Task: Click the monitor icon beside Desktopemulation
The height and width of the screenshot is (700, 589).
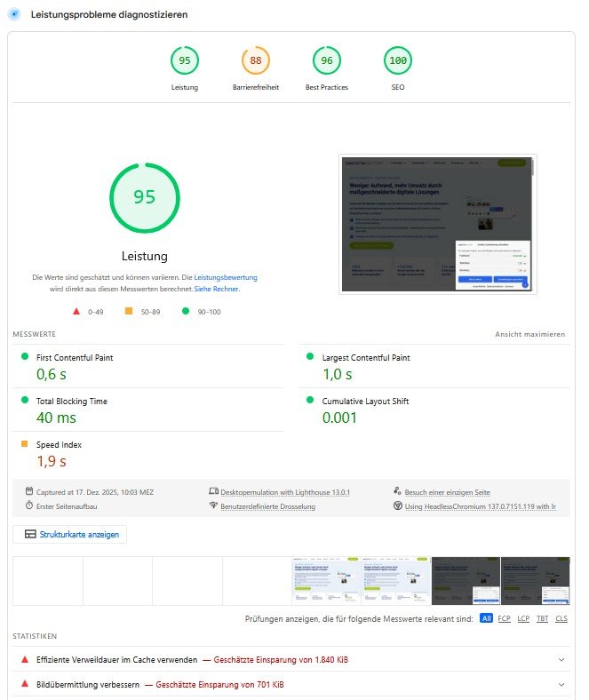Action: tap(213, 491)
